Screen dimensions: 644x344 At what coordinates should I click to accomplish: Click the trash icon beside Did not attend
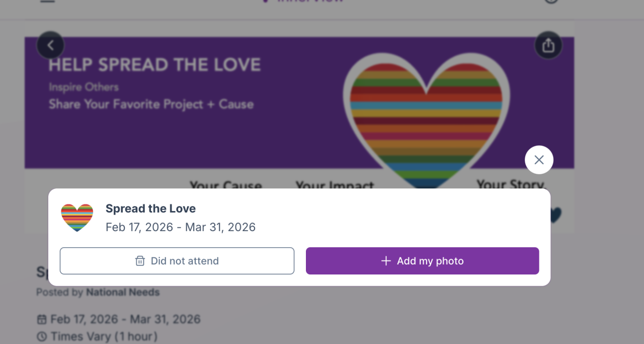(140, 261)
